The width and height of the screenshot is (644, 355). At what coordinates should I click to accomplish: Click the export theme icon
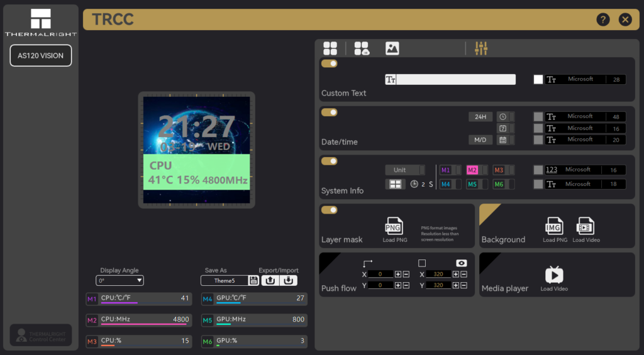pyautogui.click(x=270, y=281)
